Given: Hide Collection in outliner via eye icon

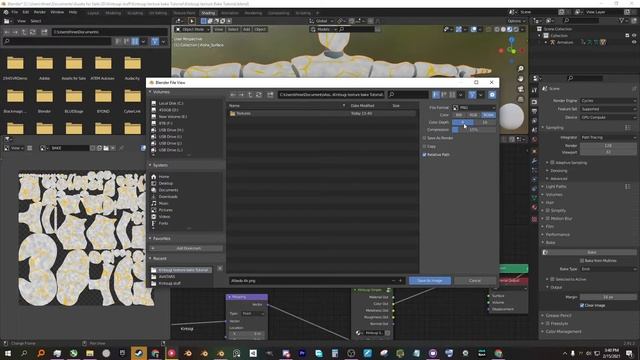Looking at the screenshot, I should pos(634,36).
